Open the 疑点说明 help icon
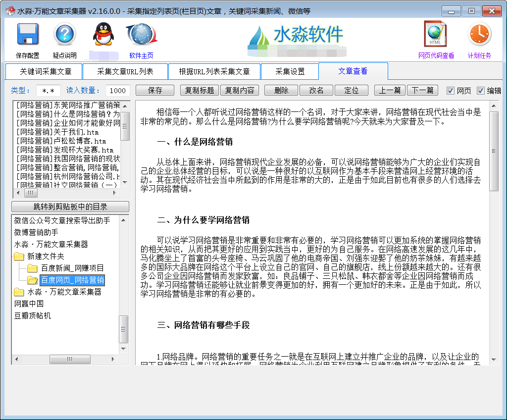The image size is (507, 420). 65,34
